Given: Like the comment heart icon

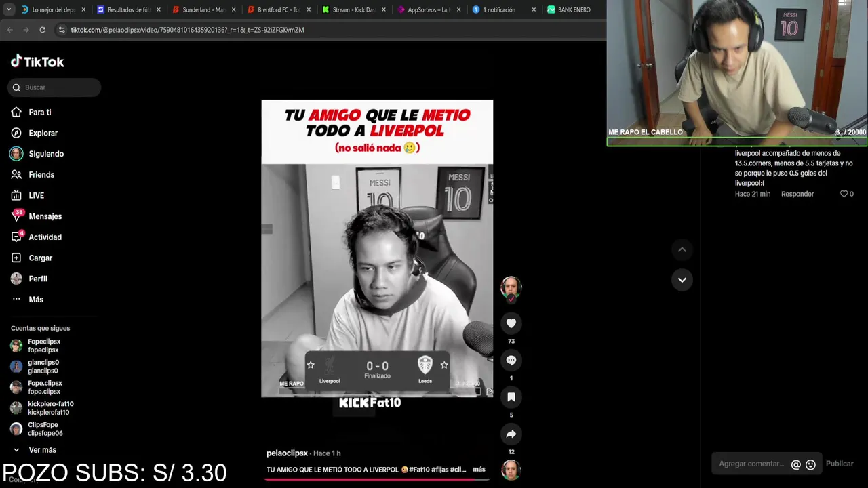Looking at the screenshot, I should [844, 194].
